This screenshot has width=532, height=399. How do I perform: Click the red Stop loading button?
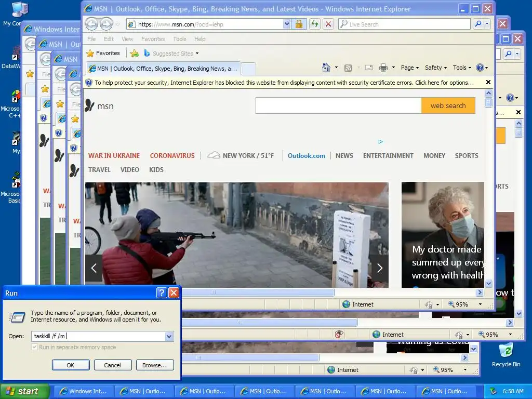tap(328, 24)
